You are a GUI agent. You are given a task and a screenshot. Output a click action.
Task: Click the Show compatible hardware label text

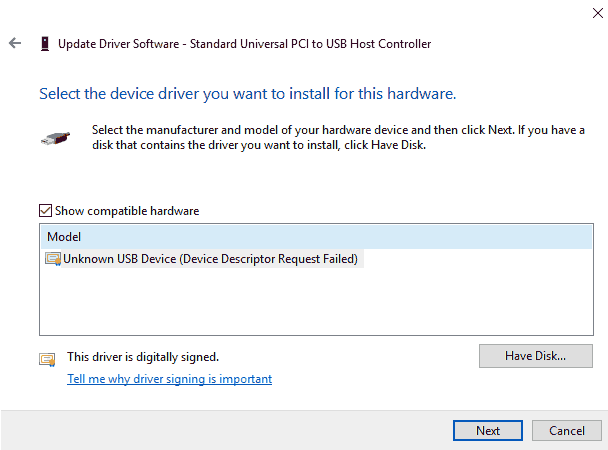coord(127,211)
